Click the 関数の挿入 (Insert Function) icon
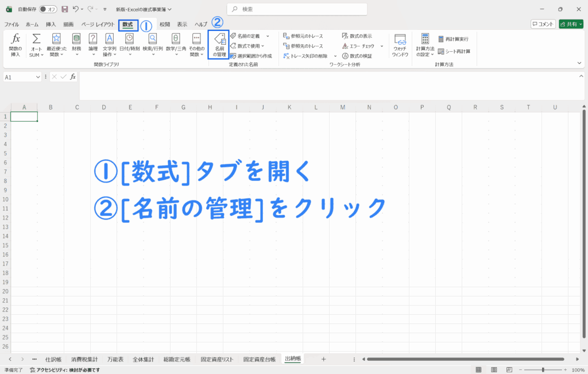The image size is (588, 374). (16, 45)
